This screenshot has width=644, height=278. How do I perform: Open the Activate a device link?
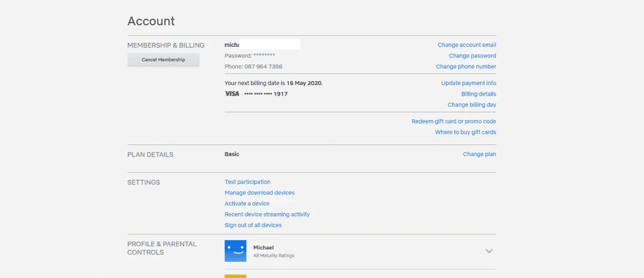247,203
